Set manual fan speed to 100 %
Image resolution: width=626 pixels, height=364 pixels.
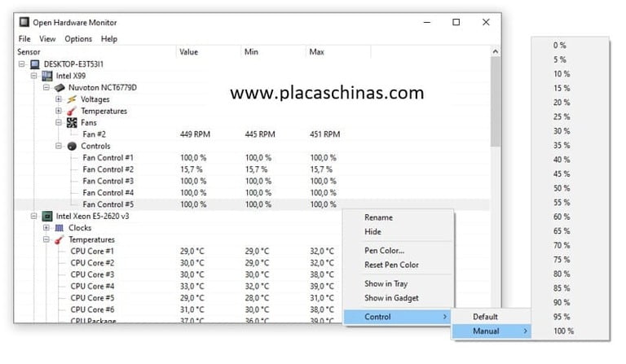pyautogui.click(x=570, y=331)
